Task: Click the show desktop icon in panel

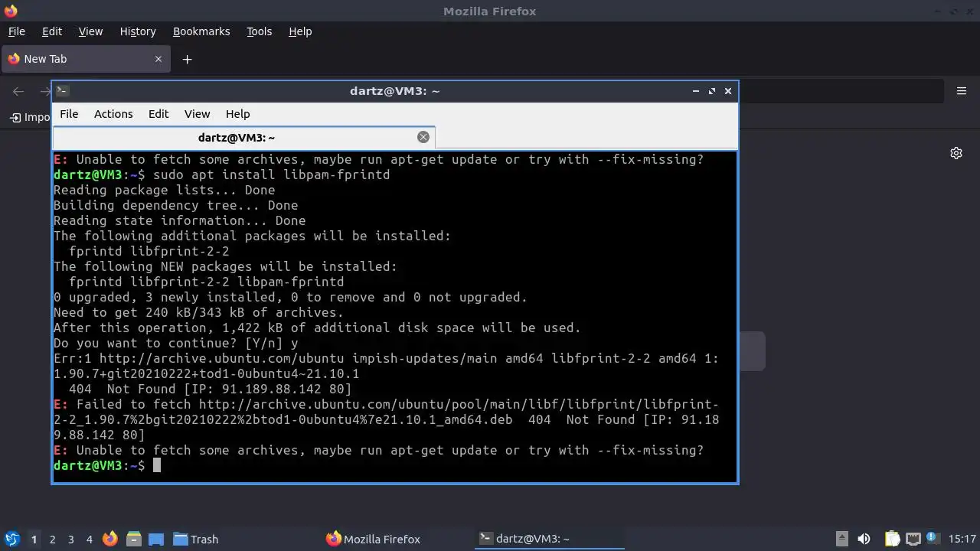Action: (156, 539)
